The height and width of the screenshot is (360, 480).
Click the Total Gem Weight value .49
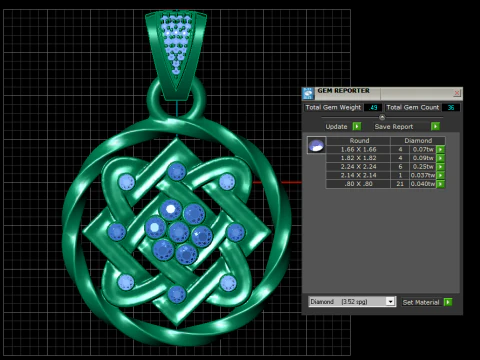pyautogui.click(x=373, y=107)
